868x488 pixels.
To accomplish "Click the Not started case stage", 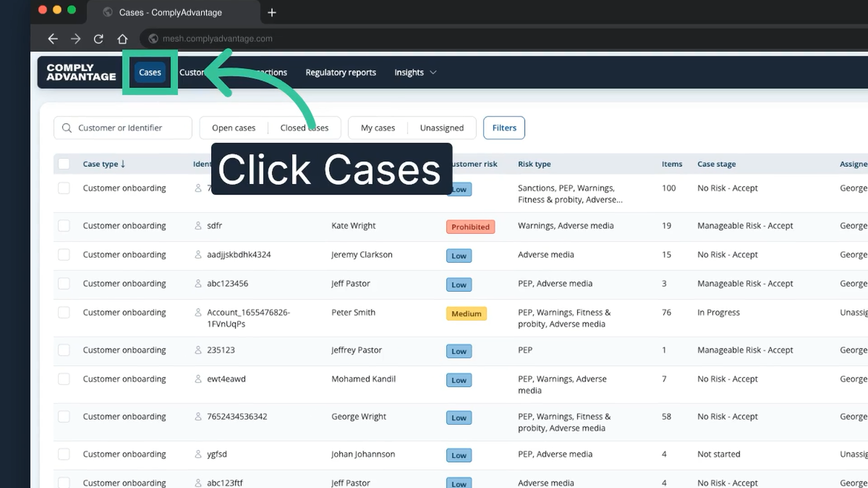I will pos(719,454).
